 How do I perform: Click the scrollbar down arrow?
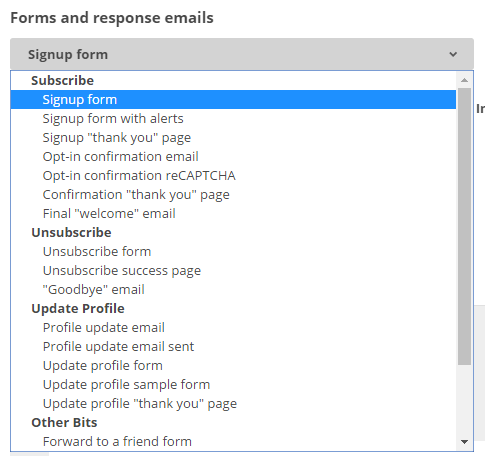(464, 442)
